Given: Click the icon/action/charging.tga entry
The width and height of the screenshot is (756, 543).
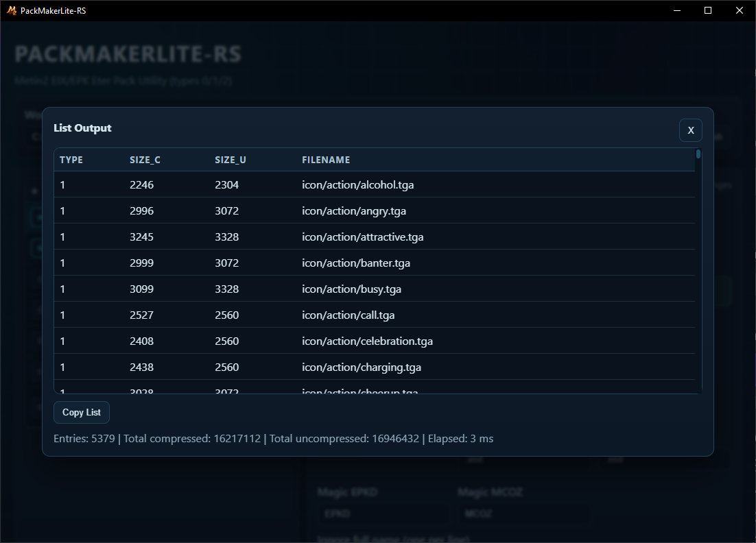Looking at the screenshot, I should pyautogui.click(x=361, y=367).
